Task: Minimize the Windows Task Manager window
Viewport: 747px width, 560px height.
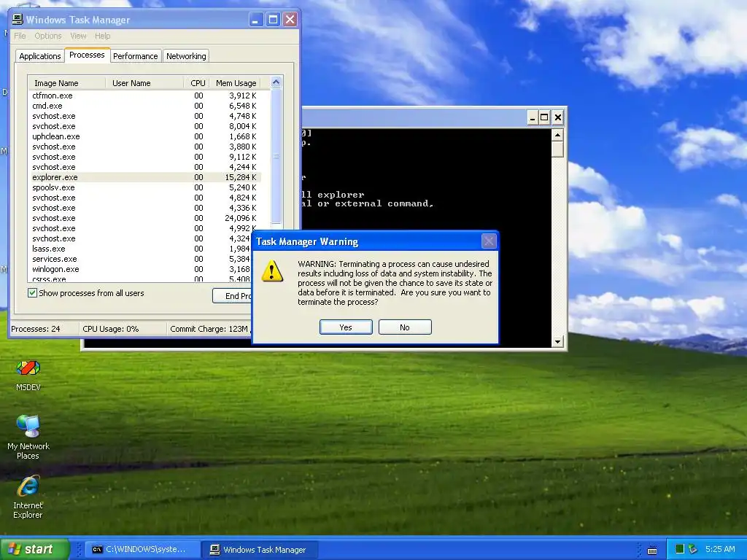Action: pyautogui.click(x=256, y=20)
